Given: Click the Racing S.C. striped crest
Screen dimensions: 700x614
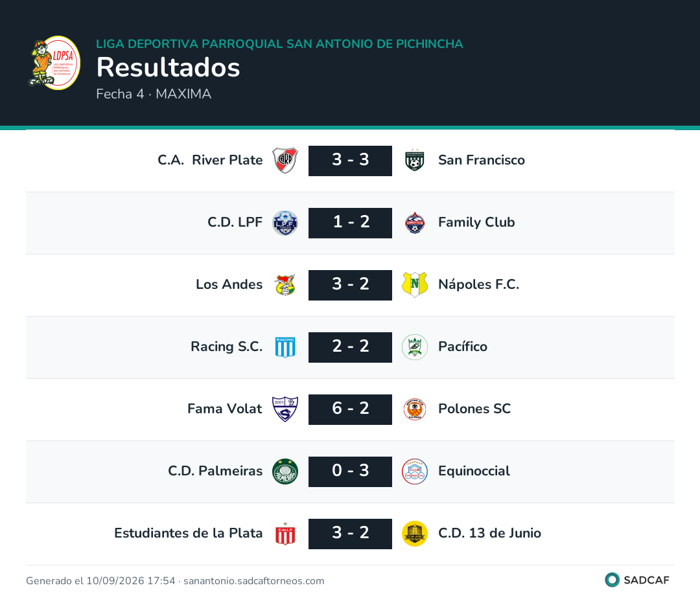Looking at the screenshot, I should (285, 347).
